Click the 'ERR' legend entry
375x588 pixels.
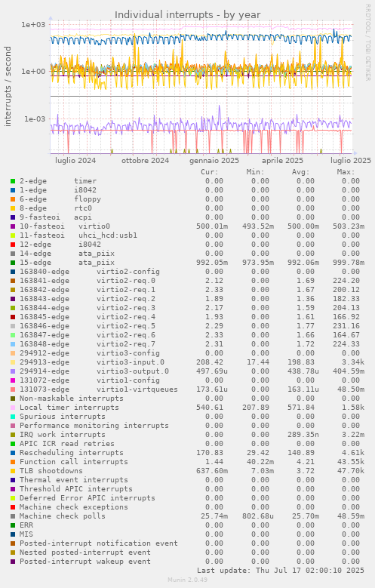pyautogui.click(x=26, y=525)
